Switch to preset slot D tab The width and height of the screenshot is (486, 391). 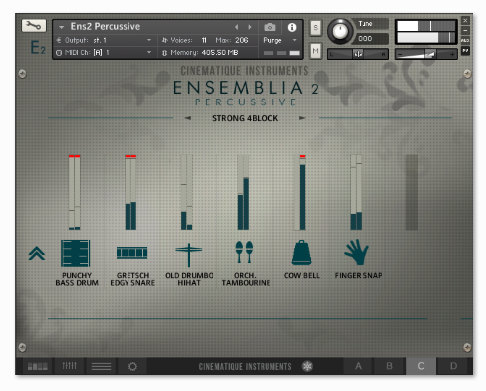point(454,366)
